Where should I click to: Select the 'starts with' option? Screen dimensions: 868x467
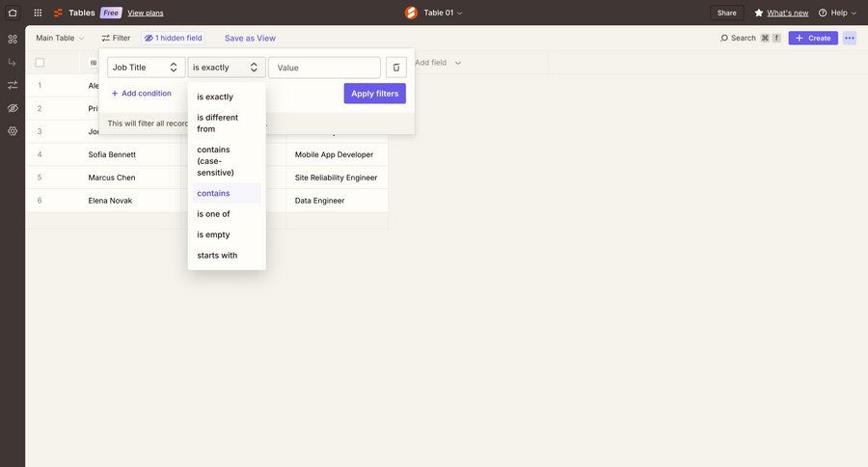point(227,256)
